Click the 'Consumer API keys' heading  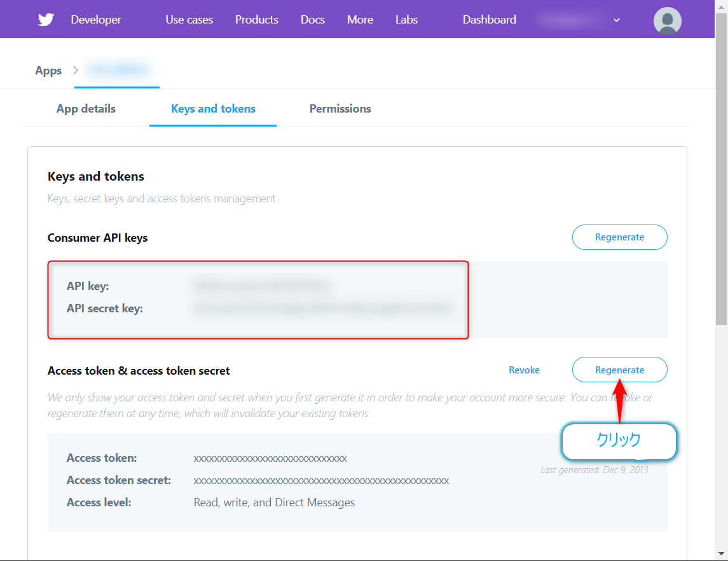coord(97,238)
